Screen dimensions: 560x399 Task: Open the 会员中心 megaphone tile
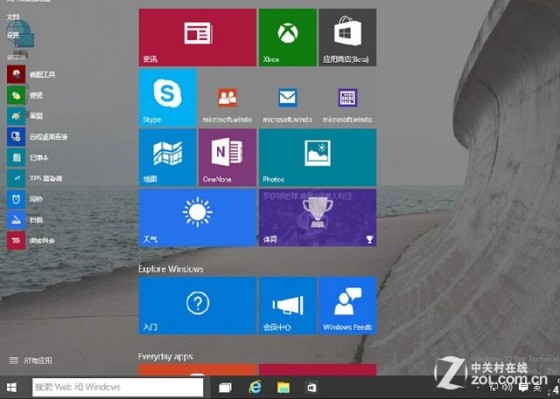click(x=288, y=305)
